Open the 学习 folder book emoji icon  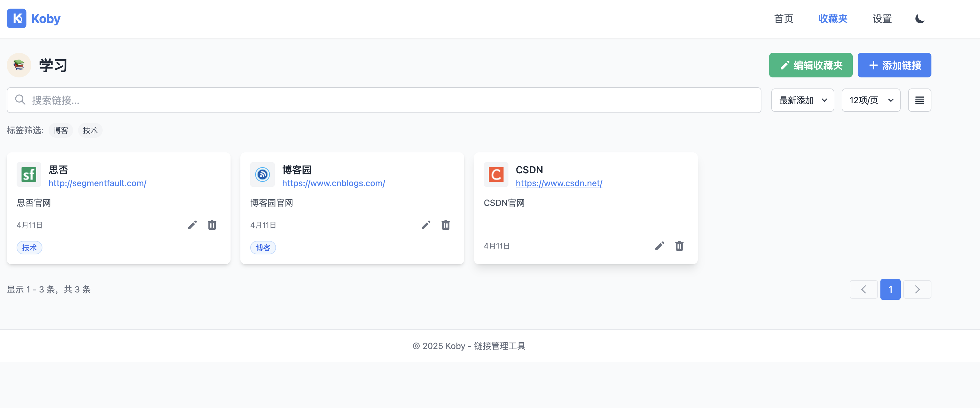[x=19, y=65]
